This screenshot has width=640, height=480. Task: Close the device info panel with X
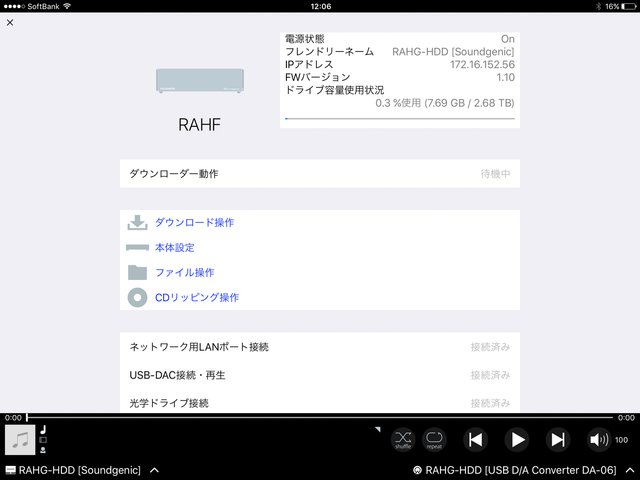[x=10, y=22]
